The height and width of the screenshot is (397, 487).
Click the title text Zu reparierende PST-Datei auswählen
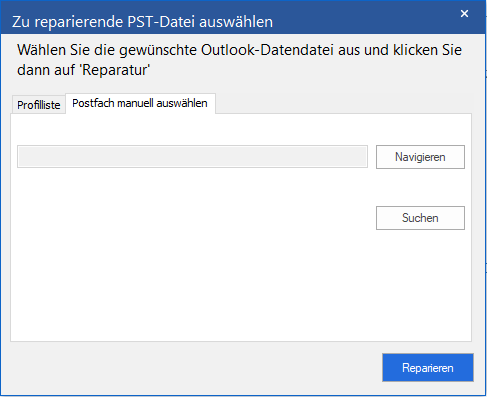tap(142, 22)
